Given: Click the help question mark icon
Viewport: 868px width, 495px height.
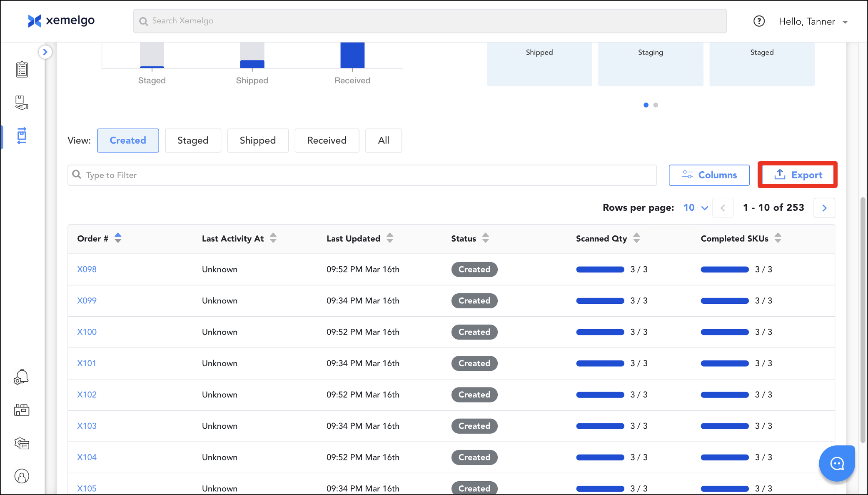Looking at the screenshot, I should pyautogui.click(x=759, y=21).
